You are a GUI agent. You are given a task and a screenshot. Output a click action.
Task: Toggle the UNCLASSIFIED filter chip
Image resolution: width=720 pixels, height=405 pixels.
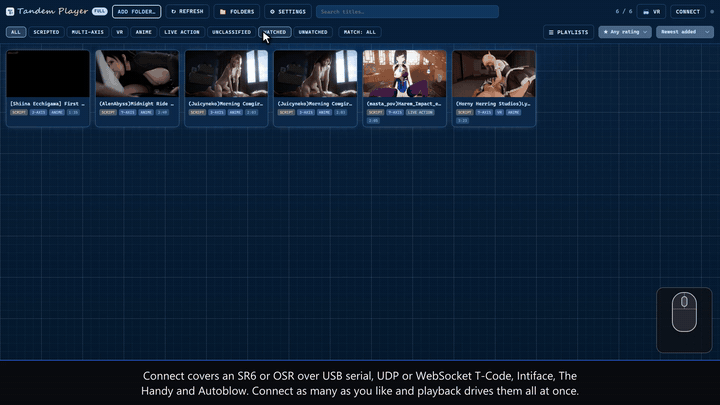click(231, 32)
